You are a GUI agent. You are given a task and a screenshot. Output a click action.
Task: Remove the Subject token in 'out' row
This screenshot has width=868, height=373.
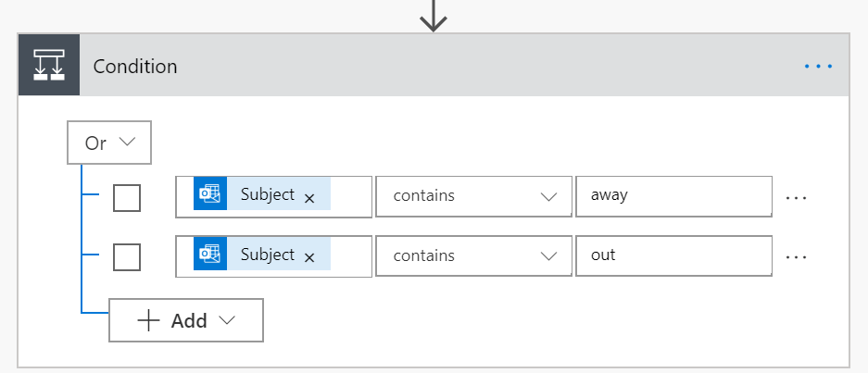309,257
